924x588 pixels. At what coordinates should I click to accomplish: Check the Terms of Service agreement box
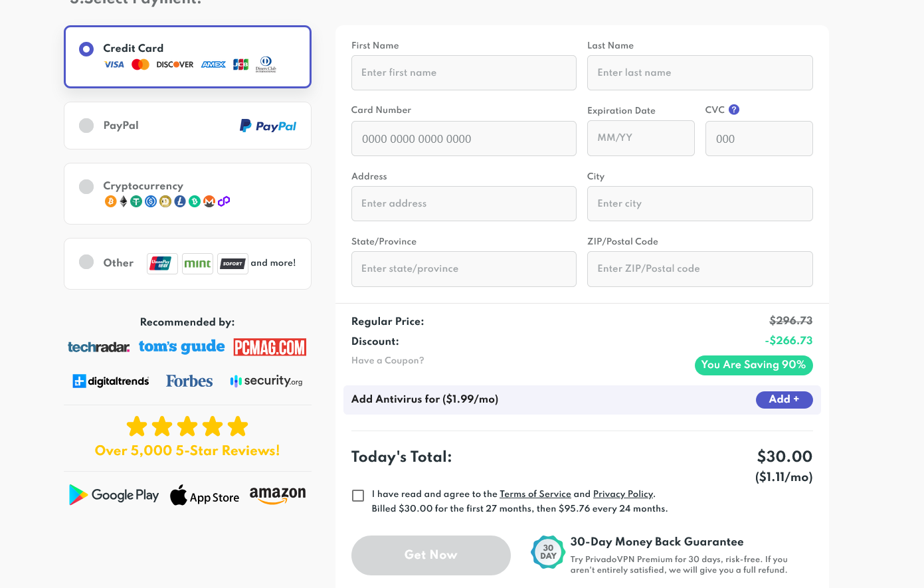click(358, 496)
